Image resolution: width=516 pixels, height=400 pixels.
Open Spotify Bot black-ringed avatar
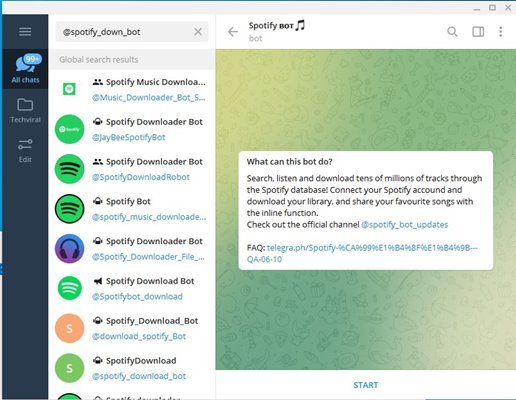(x=69, y=209)
